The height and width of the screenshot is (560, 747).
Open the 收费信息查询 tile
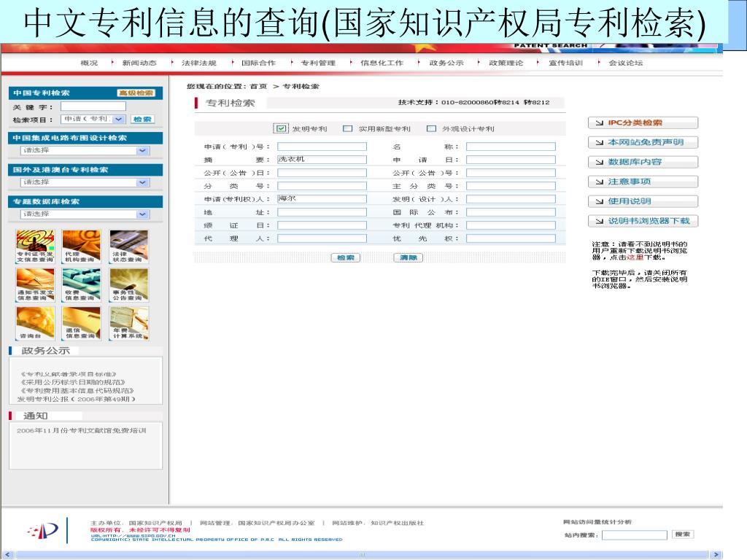click(82, 285)
